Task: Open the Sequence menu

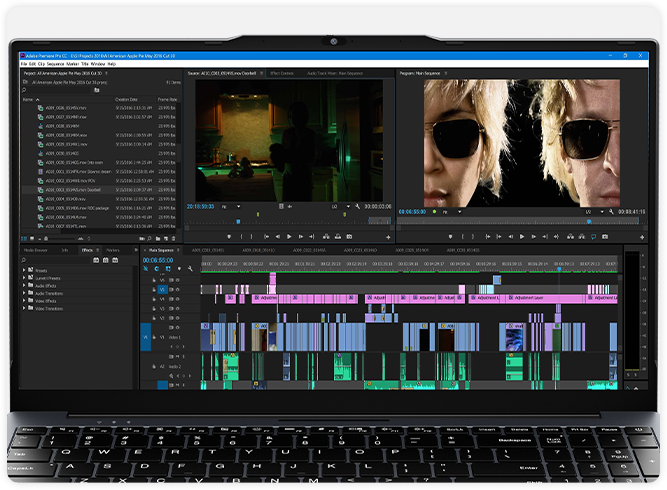Action: (x=57, y=63)
